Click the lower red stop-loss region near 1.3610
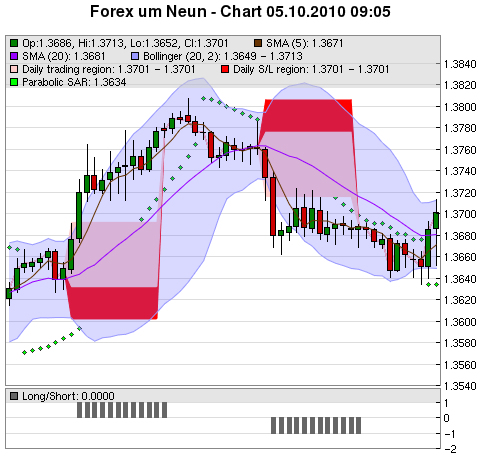This screenshot has width=480, height=457. pos(113,303)
